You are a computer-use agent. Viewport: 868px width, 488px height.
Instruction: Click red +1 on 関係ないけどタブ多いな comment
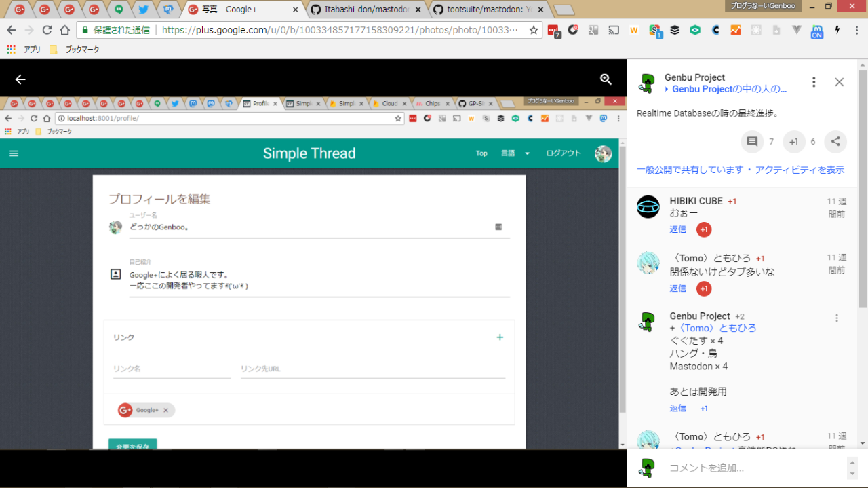pyautogui.click(x=704, y=288)
